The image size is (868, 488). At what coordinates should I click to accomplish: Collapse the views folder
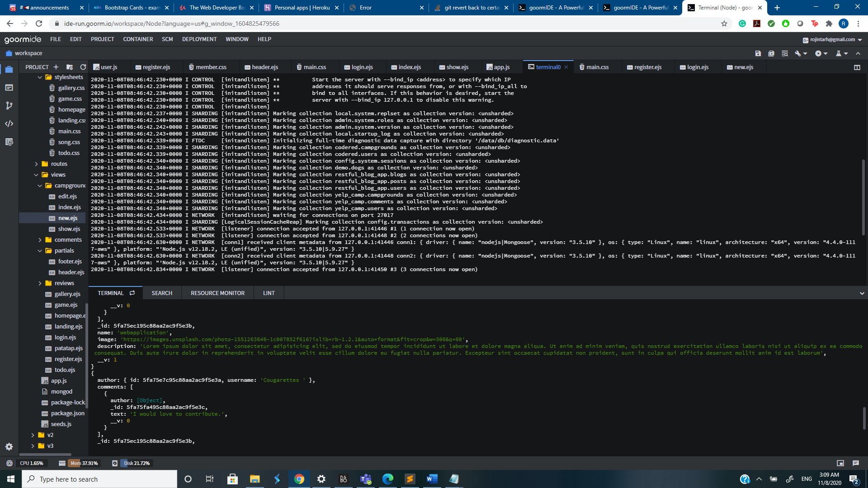point(37,175)
